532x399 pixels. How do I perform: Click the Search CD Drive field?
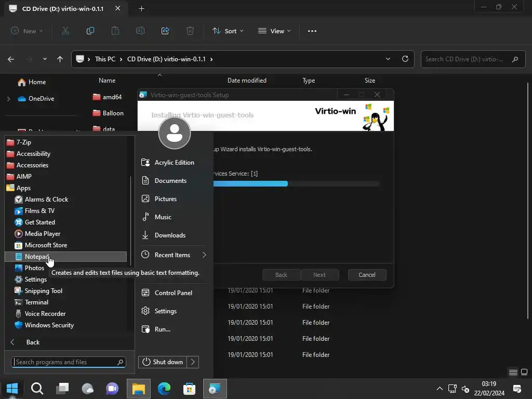tap(473, 59)
